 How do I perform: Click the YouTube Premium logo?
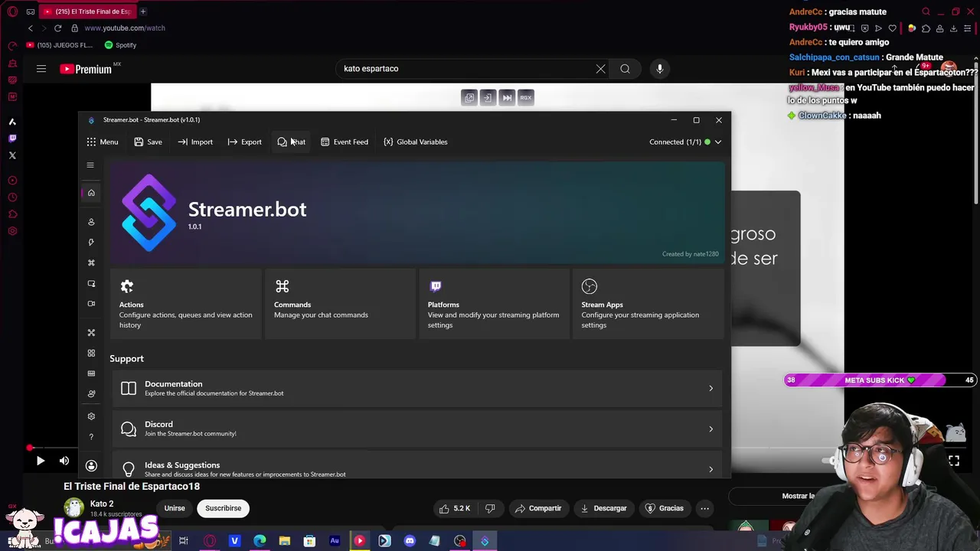87,69
